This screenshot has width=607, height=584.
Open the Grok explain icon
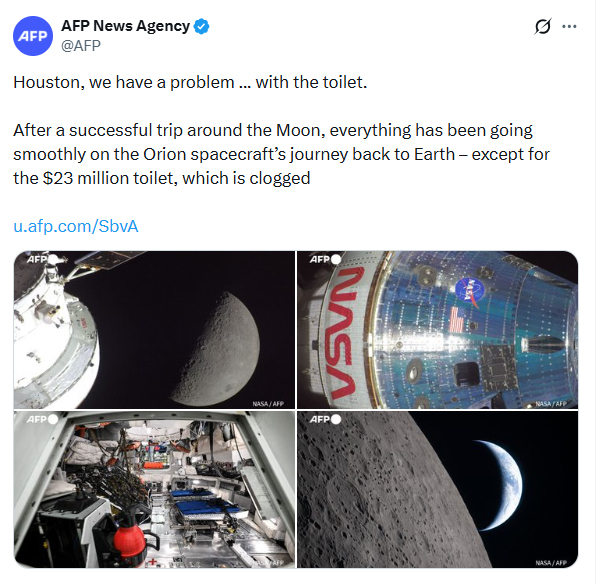[543, 27]
